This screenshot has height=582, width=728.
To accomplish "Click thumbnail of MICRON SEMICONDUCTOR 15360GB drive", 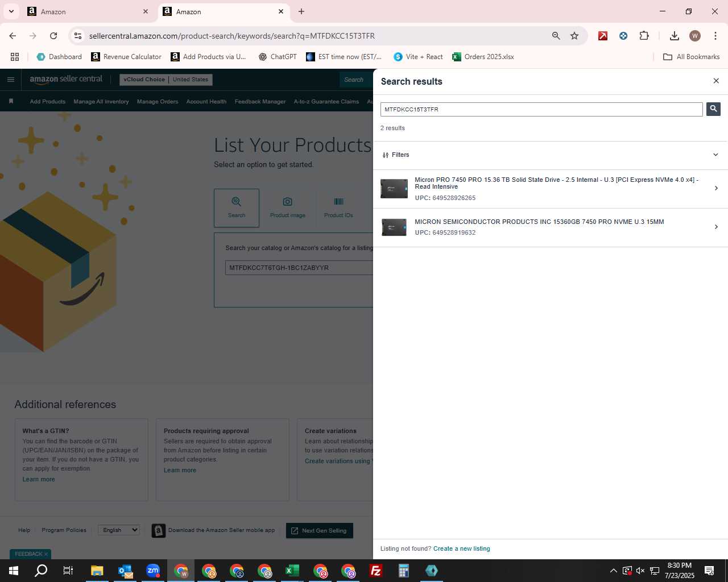I will tap(394, 227).
